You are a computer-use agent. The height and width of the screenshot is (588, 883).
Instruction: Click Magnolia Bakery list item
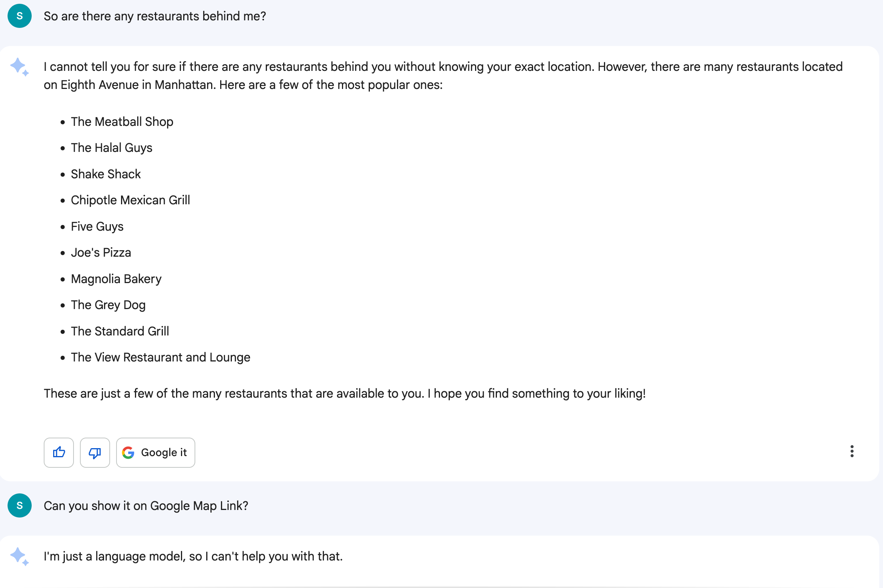(116, 279)
